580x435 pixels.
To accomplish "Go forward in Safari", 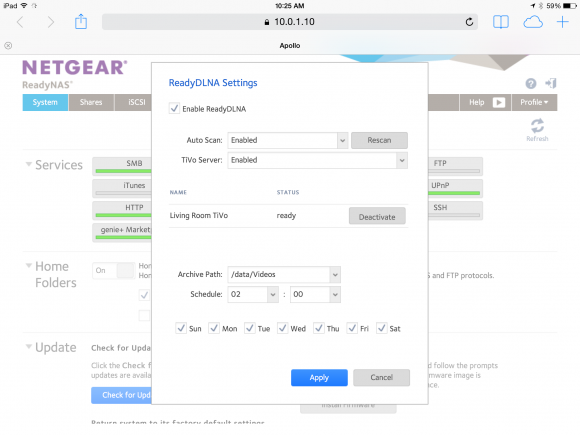I will pos(51,22).
